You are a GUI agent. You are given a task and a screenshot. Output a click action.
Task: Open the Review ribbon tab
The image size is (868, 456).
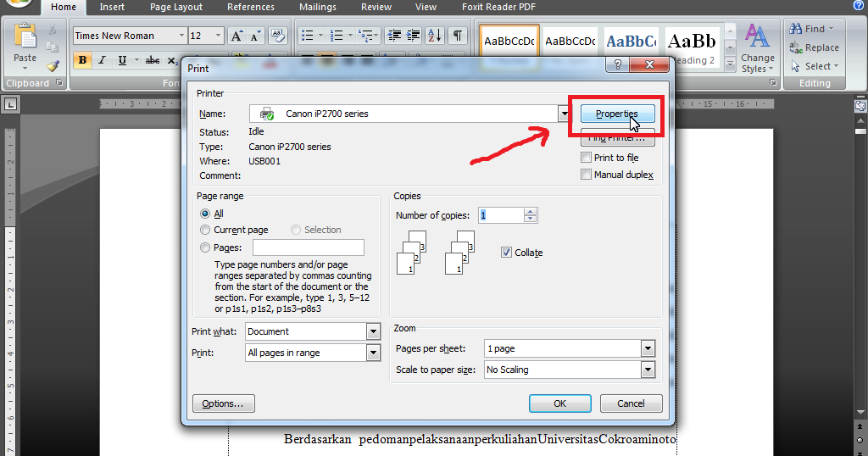(376, 7)
